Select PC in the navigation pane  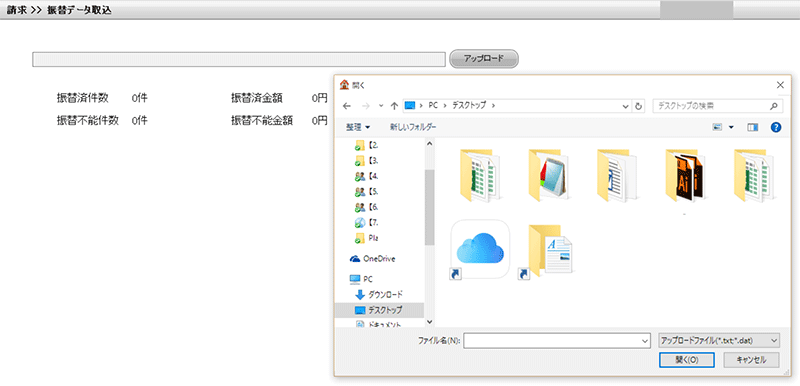click(361, 279)
